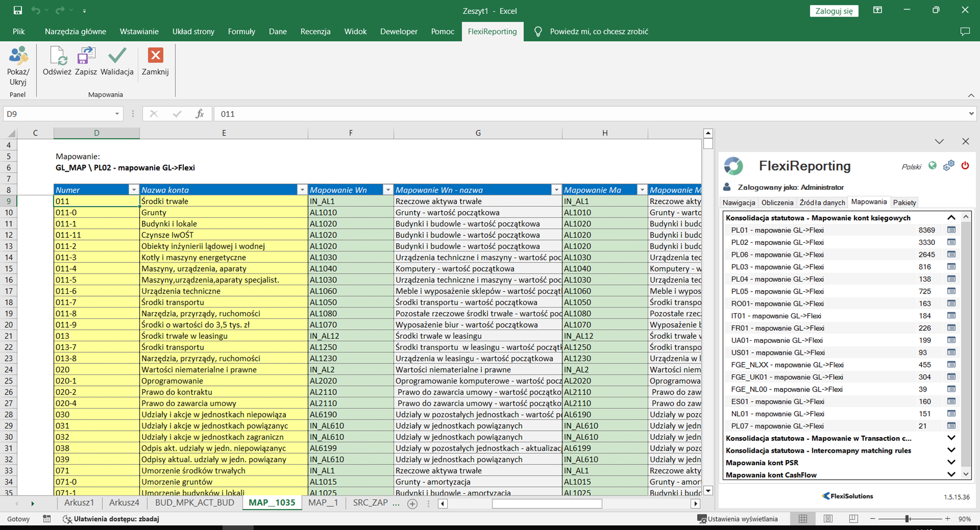
Task: Select PL06 - mapowanie GL->Flexi entry
Action: 777,254
